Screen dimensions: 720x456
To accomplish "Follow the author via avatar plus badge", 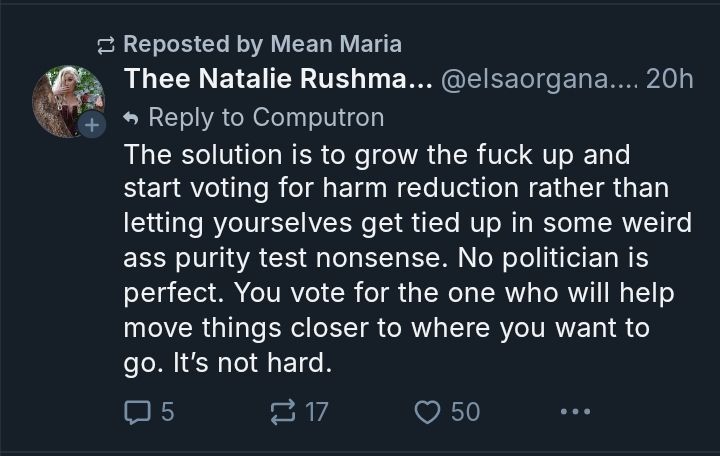I will 92,127.
